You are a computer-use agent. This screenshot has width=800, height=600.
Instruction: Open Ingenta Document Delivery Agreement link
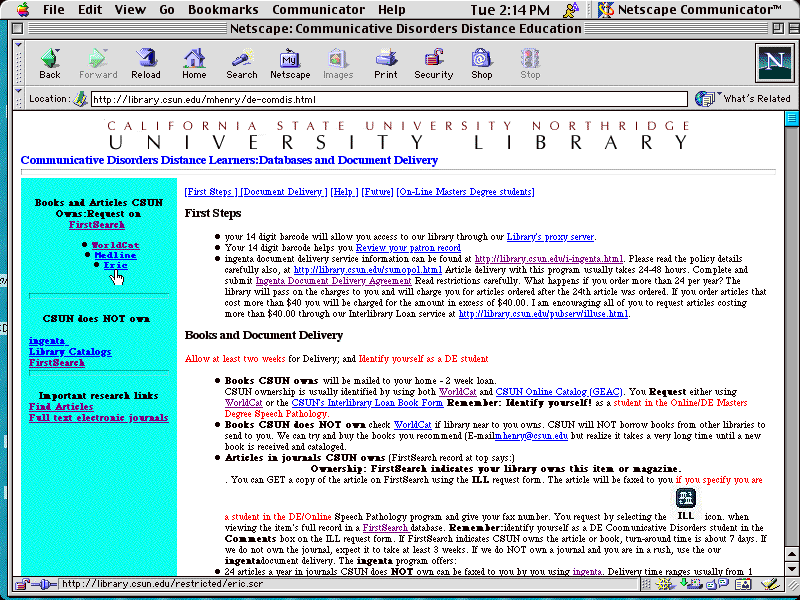tap(333, 281)
